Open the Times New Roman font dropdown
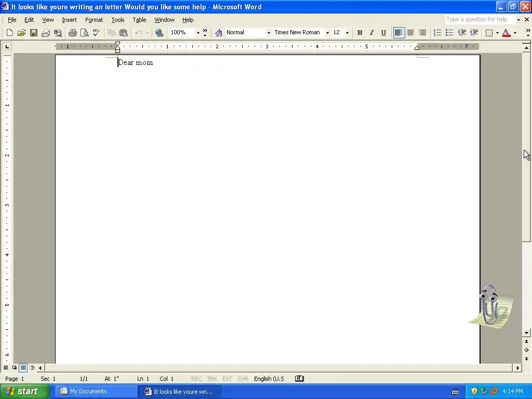This screenshot has height=399, width=532. point(327,33)
